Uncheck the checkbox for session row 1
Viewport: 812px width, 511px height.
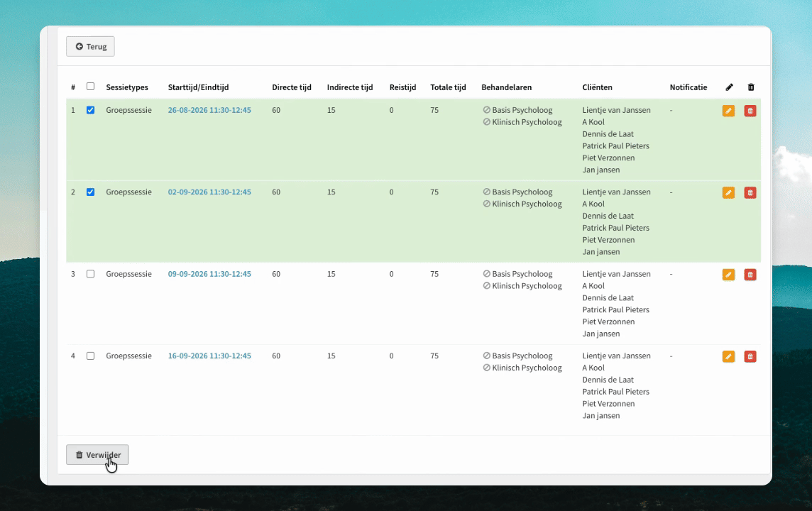91,110
